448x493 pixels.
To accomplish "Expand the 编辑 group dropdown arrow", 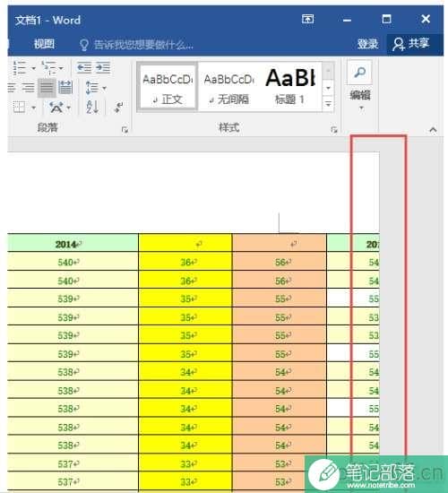I will pos(361,108).
